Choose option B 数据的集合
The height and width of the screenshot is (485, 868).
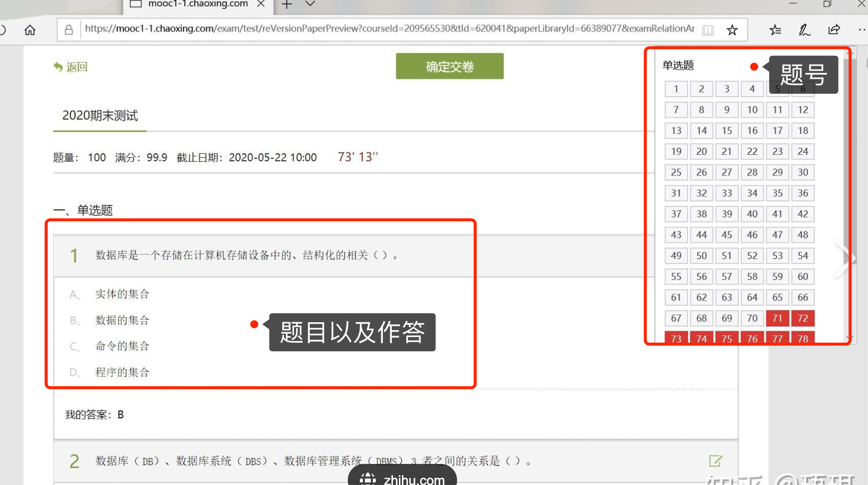[x=122, y=320]
